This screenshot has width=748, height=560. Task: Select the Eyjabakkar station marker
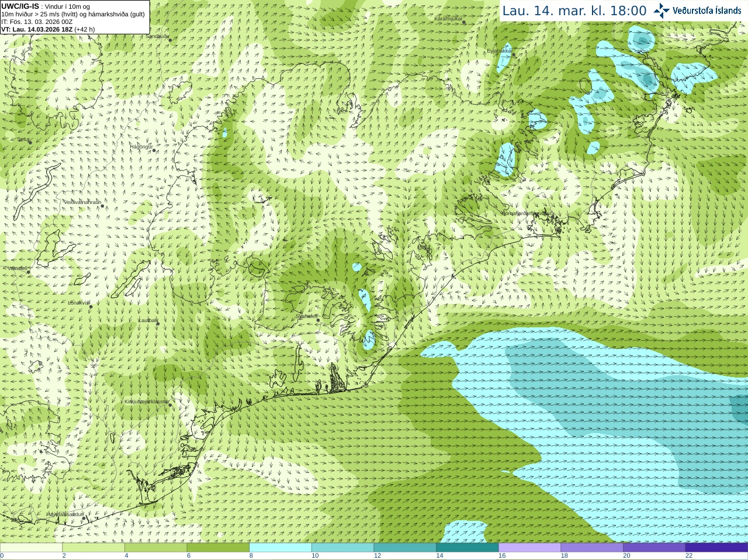click(x=513, y=54)
